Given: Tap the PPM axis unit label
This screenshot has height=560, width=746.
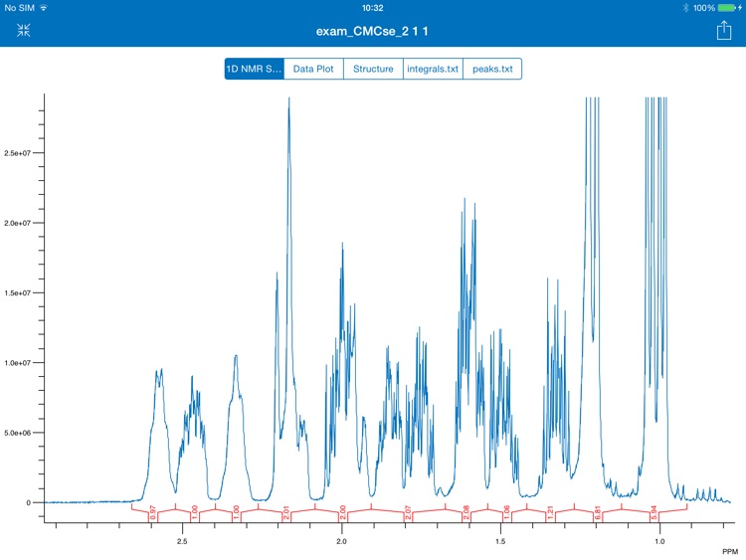Looking at the screenshot, I should (x=730, y=551).
